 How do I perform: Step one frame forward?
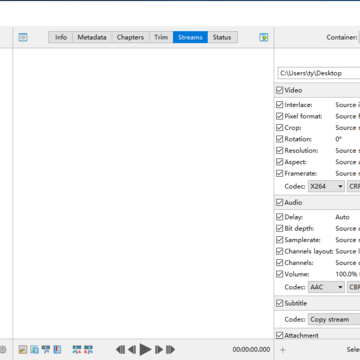tap(159, 349)
